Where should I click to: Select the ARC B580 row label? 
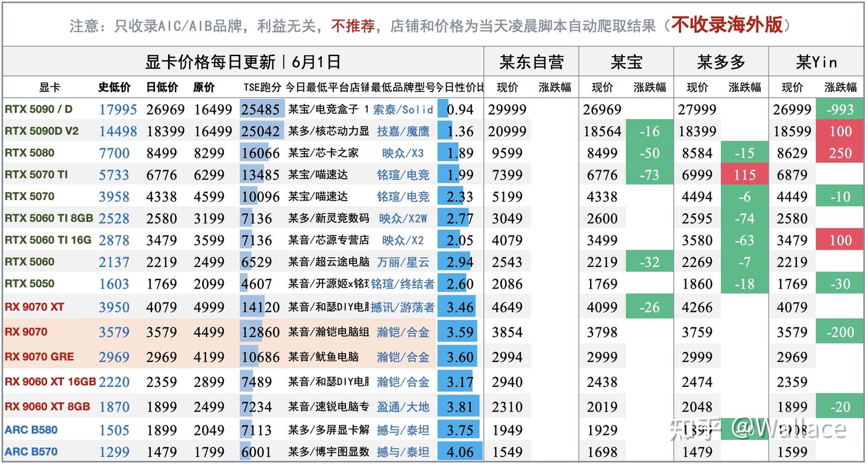[x=31, y=430]
